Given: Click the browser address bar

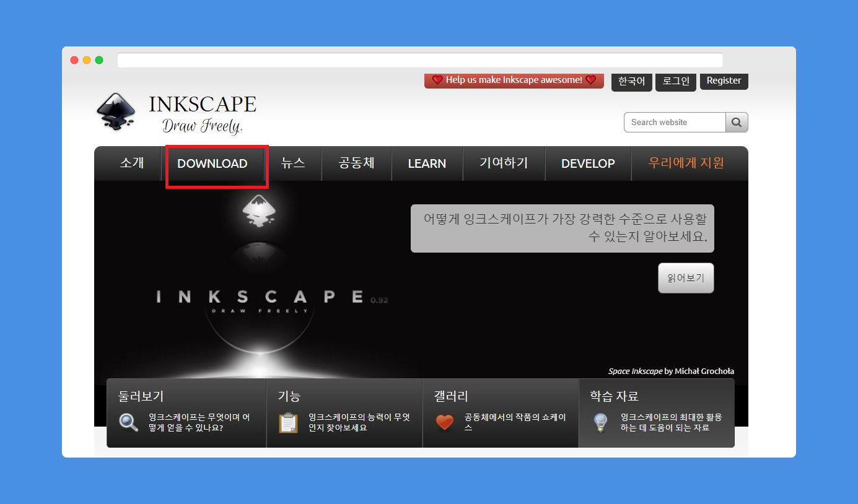Looking at the screenshot, I should click(420, 60).
